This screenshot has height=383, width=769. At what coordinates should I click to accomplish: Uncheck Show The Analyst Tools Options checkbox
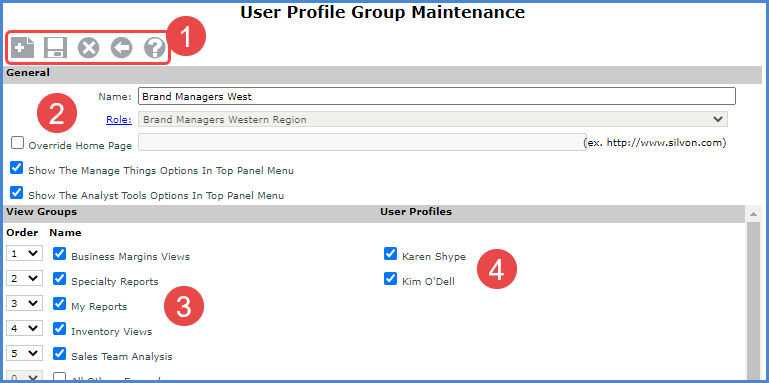coord(17,192)
